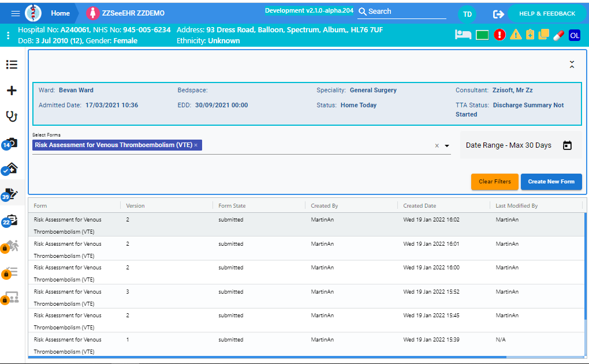This screenshot has height=364, width=589.
Task: Open the date range calendar icon
Action: 567,145
